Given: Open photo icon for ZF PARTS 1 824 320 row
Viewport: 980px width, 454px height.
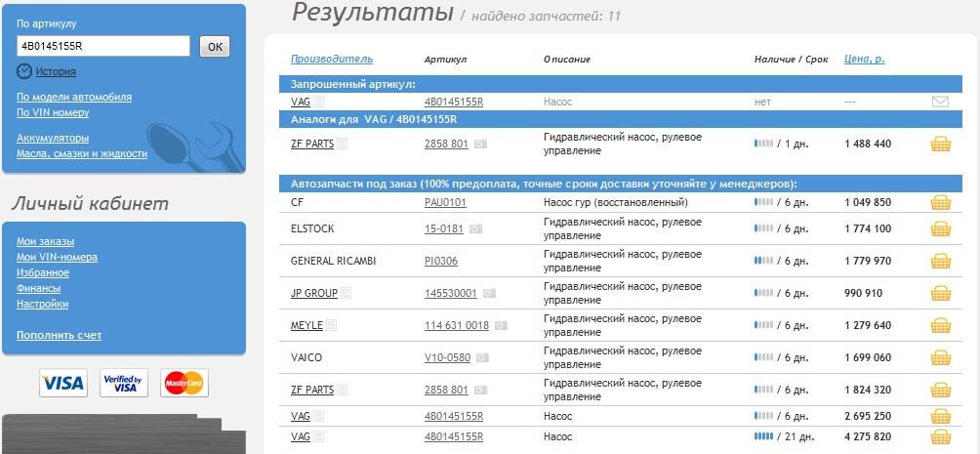Looking at the screenshot, I should pyautogui.click(x=480, y=390).
